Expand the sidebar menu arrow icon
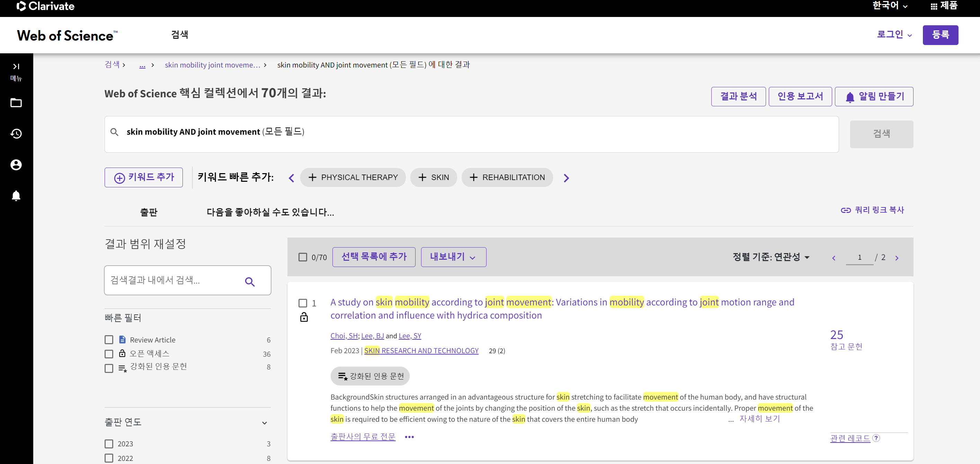 point(16,66)
